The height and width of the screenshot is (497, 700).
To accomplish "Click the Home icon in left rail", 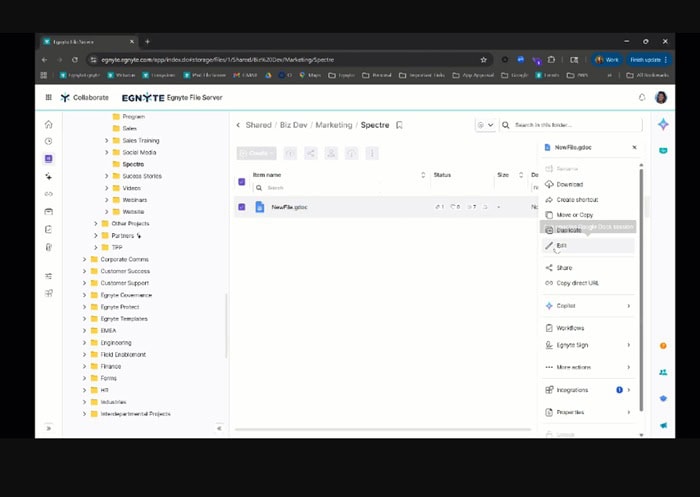I will (x=48, y=125).
